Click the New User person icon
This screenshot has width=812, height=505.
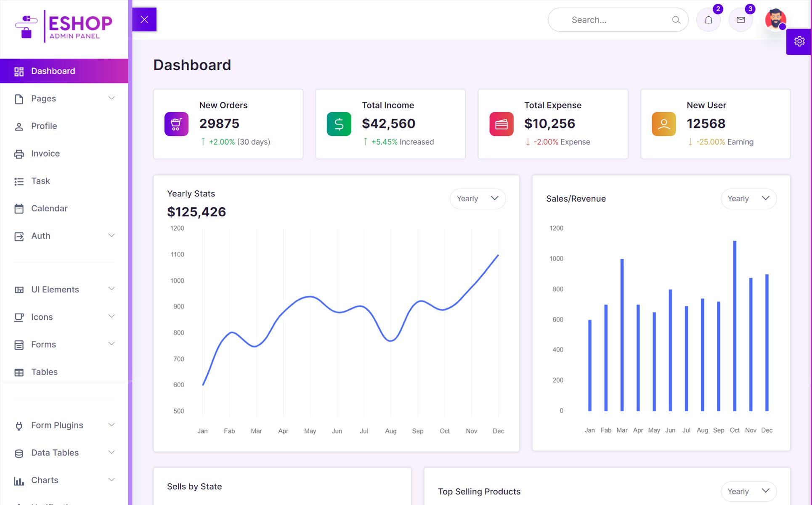663,124
